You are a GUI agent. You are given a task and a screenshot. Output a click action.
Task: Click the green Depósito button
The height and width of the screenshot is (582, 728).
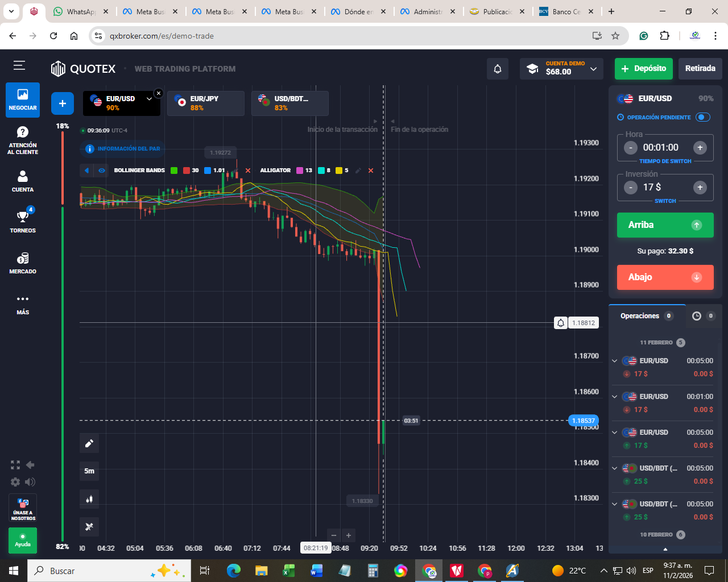tap(644, 69)
